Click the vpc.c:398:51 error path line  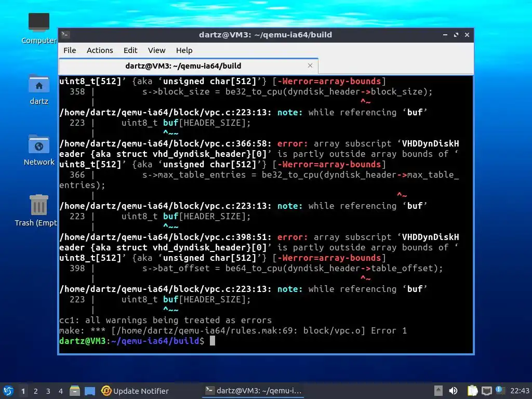pos(259,237)
